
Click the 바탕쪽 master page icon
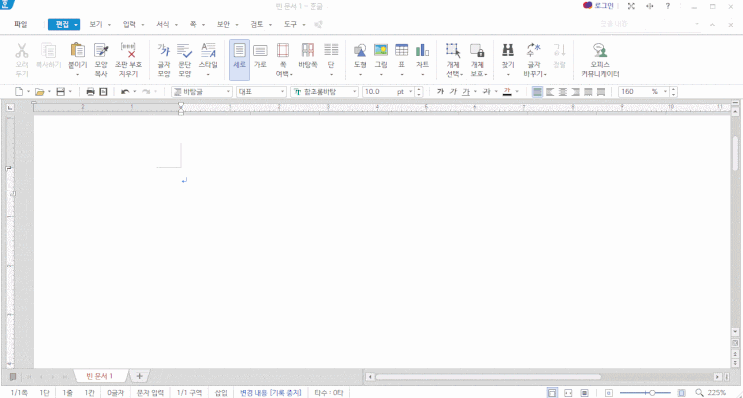coord(308,50)
